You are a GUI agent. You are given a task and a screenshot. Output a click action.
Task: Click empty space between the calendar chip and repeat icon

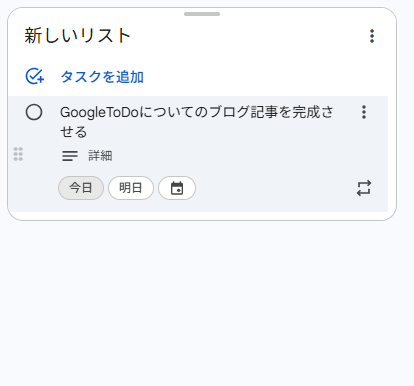coord(275,188)
